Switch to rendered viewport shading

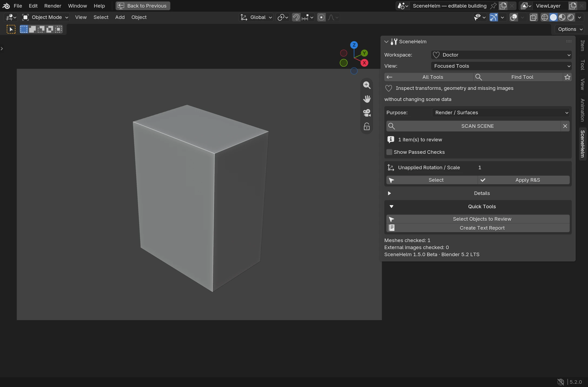(571, 17)
